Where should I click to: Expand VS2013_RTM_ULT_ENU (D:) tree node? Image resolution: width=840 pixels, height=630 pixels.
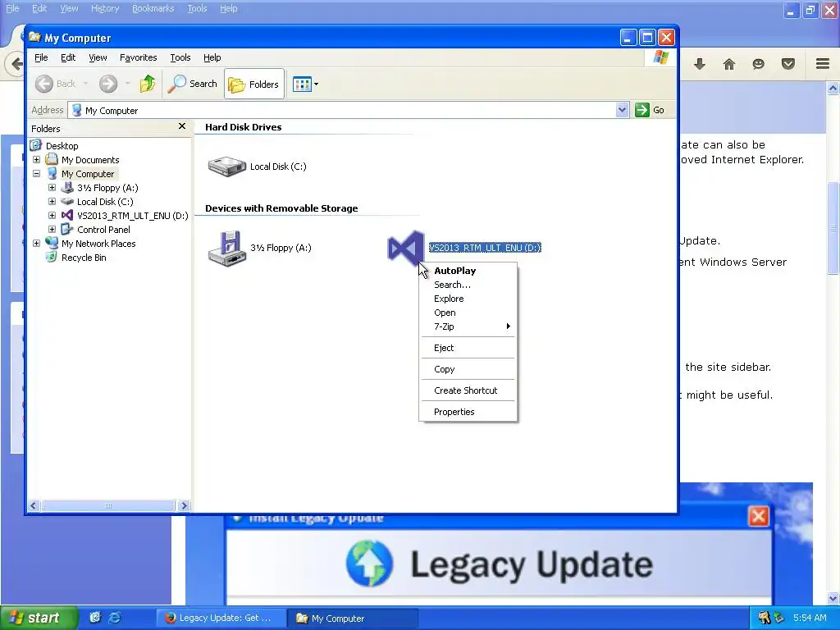click(52, 216)
